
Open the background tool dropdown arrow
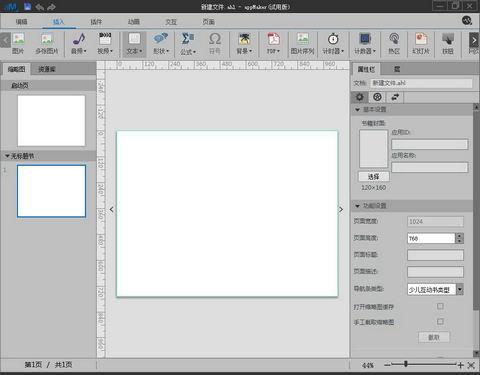(250, 51)
